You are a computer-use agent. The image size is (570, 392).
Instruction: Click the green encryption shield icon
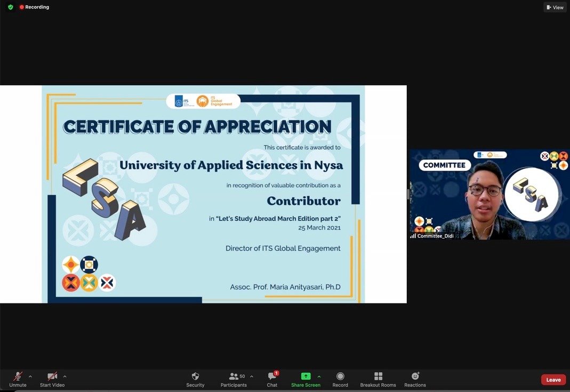10,7
